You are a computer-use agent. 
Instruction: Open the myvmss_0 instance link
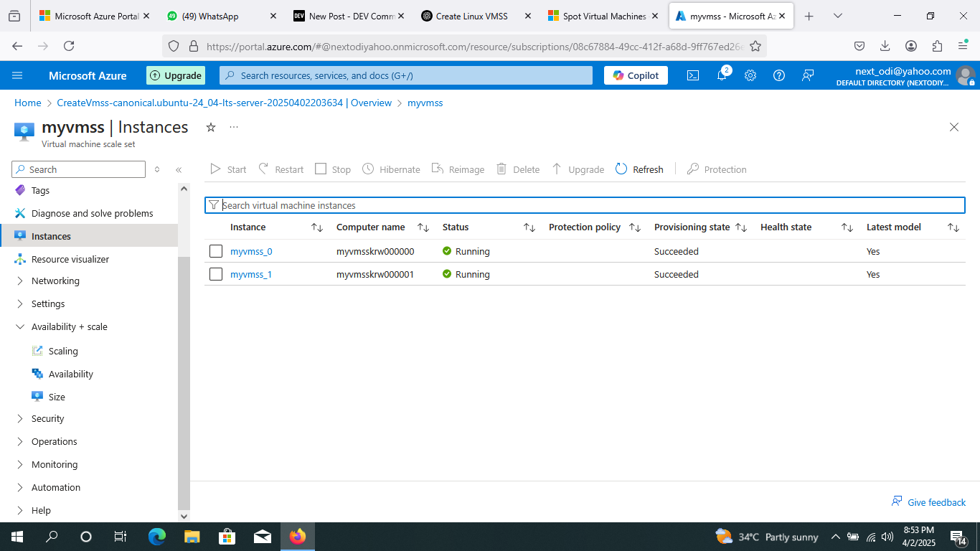tap(251, 252)
